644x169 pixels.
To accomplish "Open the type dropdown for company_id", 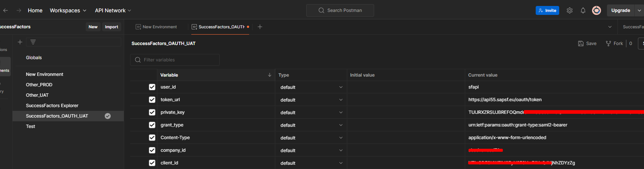I will 311,151.
